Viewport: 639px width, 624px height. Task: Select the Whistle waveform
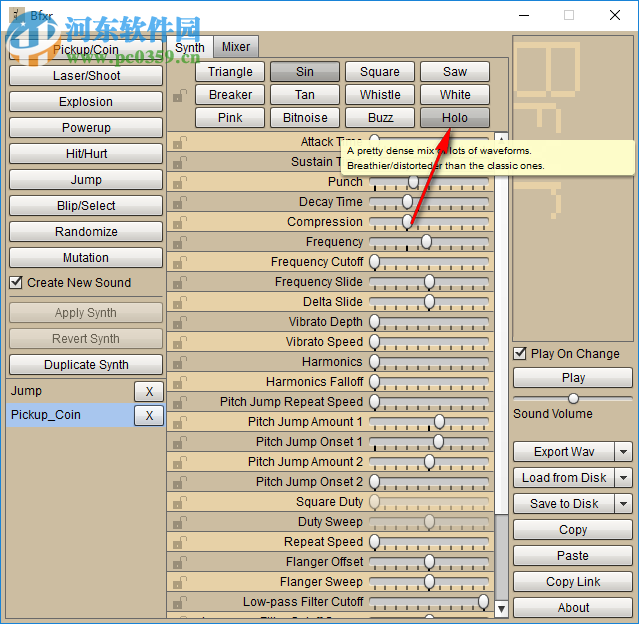(380, 95)
